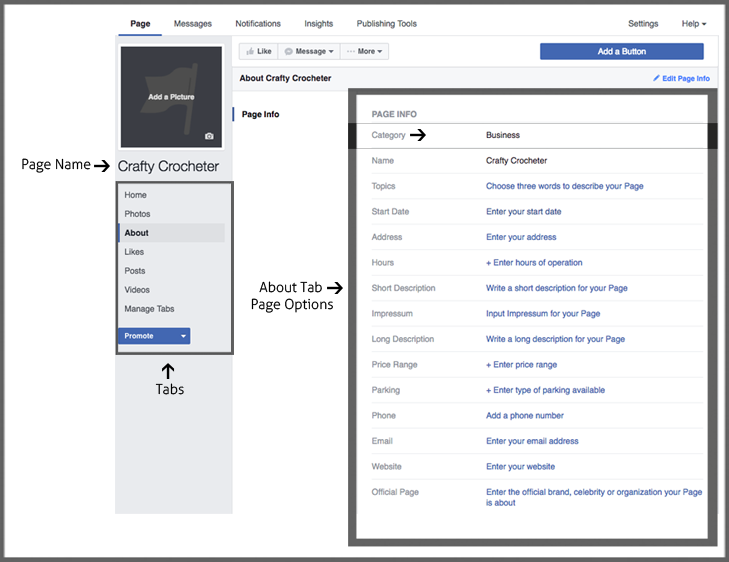
Task: Click the pencil icon beside Edit Page Info
Action: tap(656, 78)
